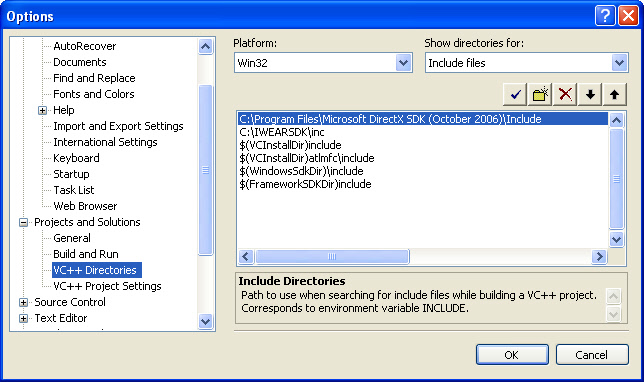Screen dimensions: 644x382
Task: Expand the Source Control node
Action: (23, 302)
